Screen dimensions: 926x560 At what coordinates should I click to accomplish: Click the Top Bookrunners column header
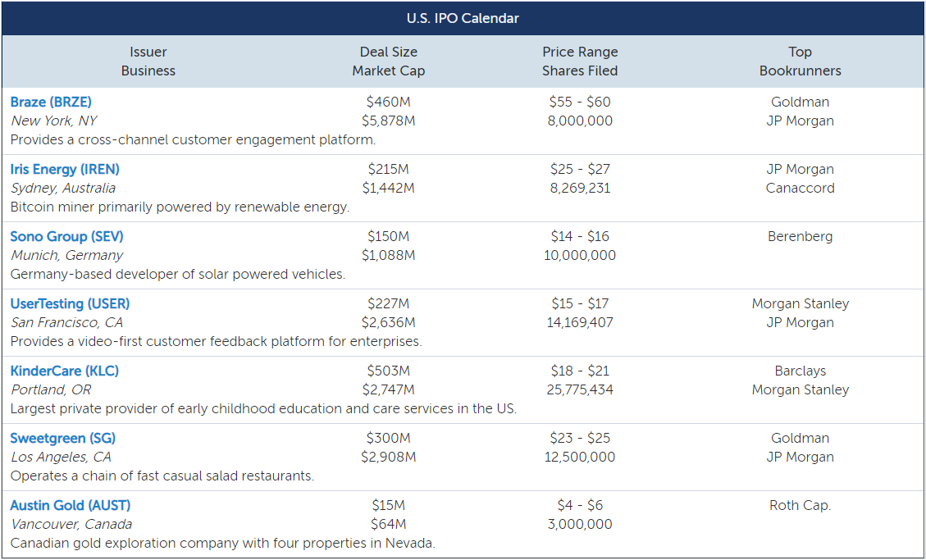801,61
